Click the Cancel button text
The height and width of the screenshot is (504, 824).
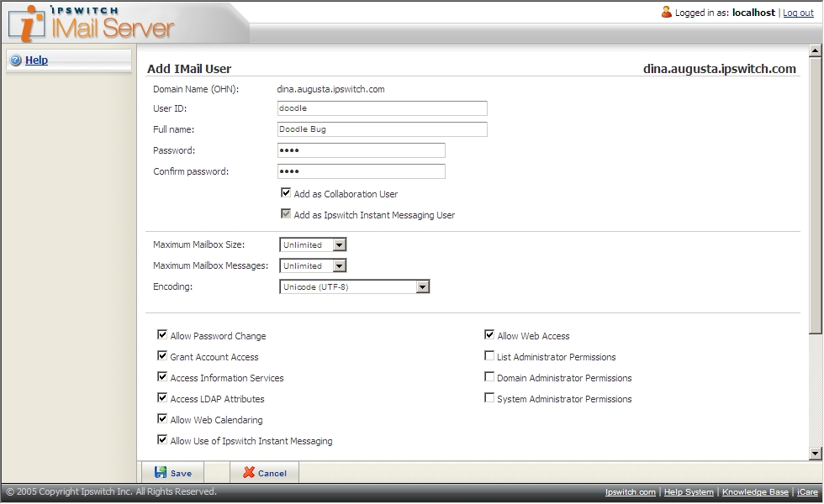(272, 473)
